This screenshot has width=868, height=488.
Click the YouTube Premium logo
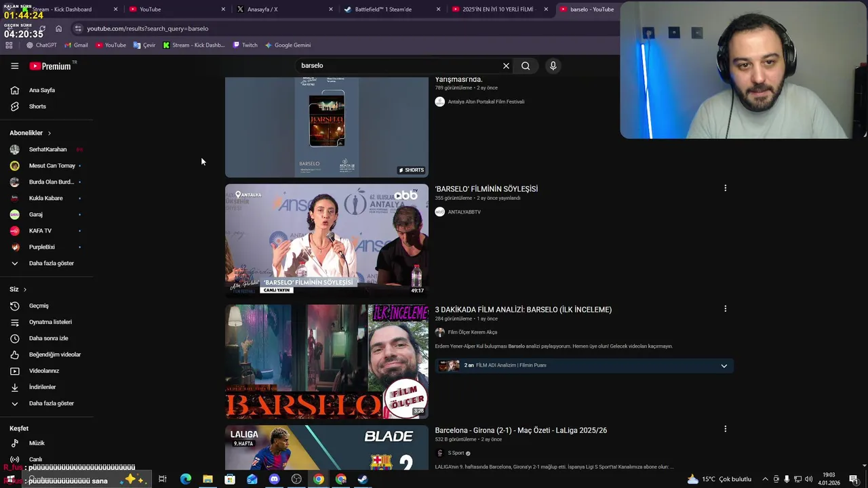coord(50,66)
